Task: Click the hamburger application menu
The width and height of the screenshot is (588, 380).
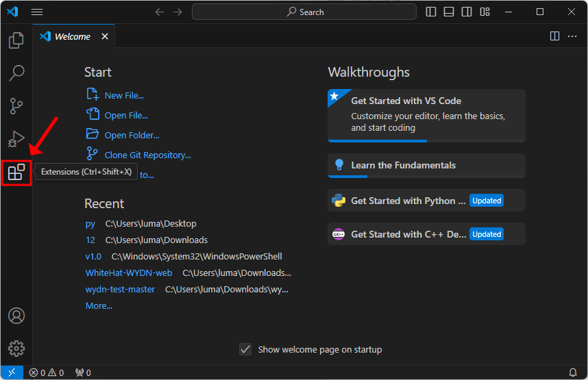Action: tap(37, 12)
